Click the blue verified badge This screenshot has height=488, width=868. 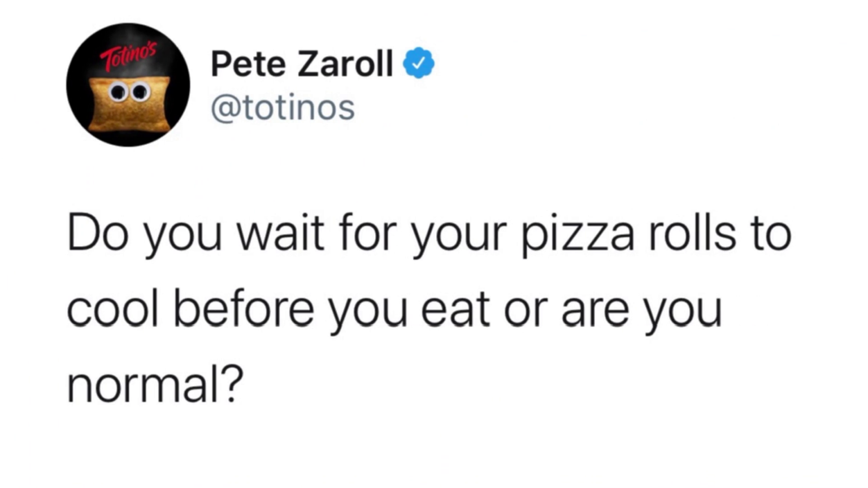418,63
